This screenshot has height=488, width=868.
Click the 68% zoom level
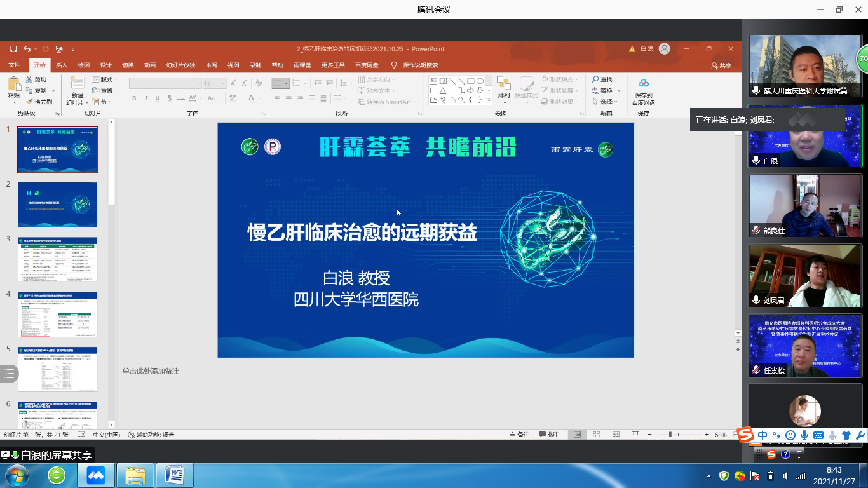click(721, 435)
